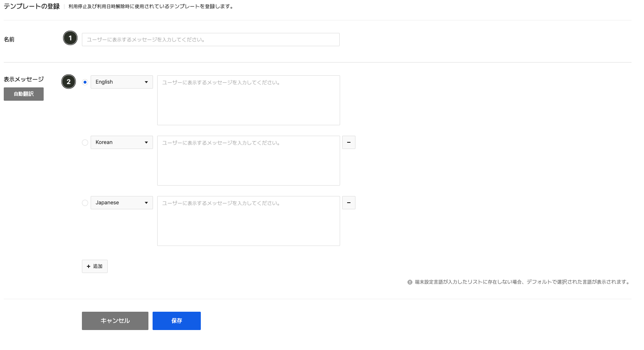Click the 表示メッセージ label
This screenshot has width=644, height=350.
[x=24, y=79]
